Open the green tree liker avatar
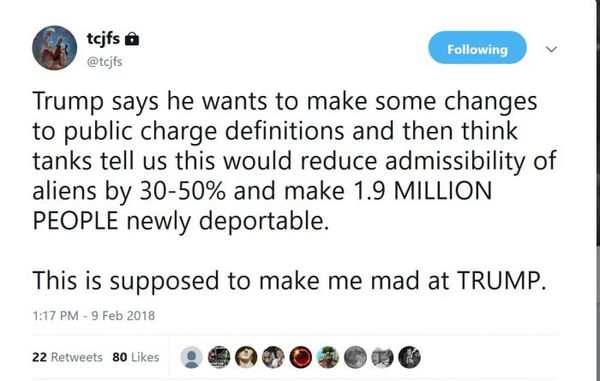Image resolution: width=600 pixels, height=381 pixels. [x=328, y=357]
